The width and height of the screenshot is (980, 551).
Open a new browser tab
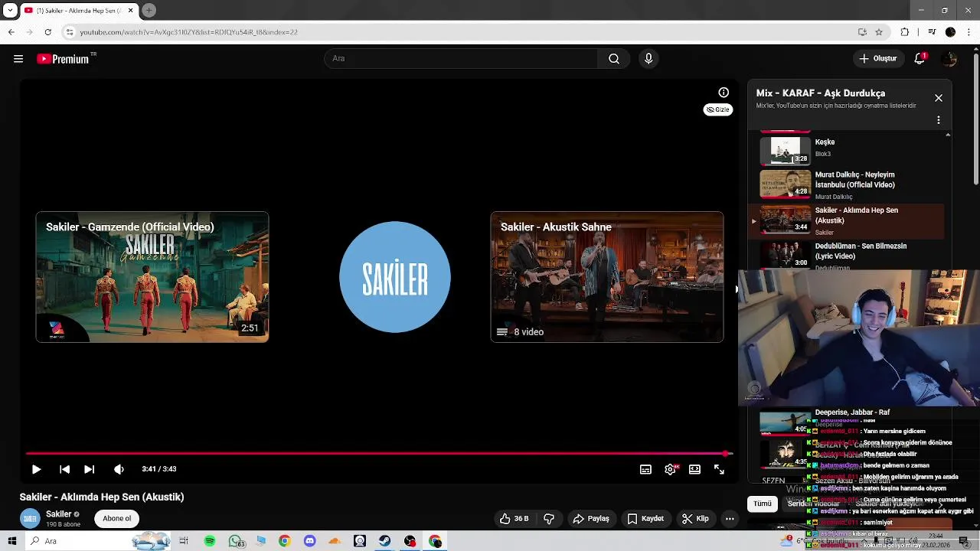(149, 10)
